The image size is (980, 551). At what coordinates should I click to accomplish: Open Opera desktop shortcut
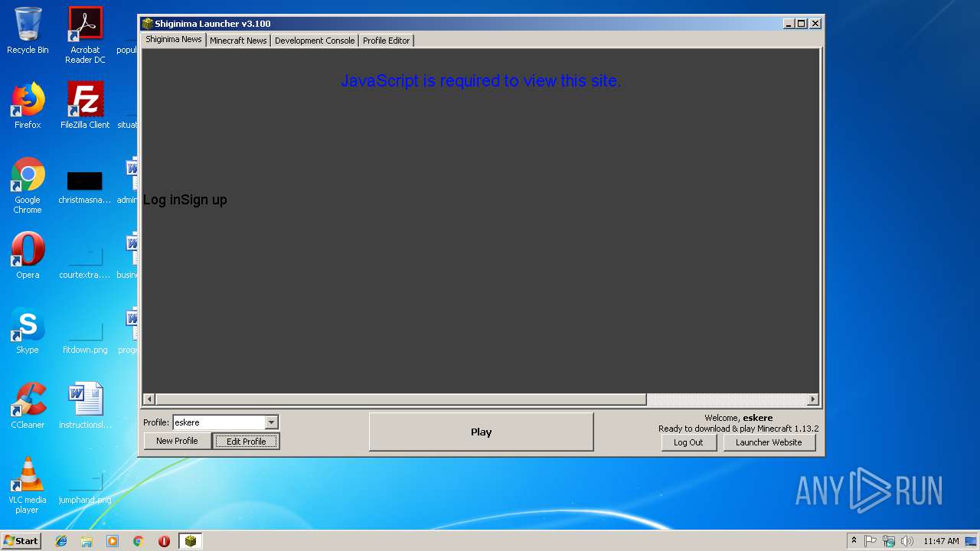(28, 256)
